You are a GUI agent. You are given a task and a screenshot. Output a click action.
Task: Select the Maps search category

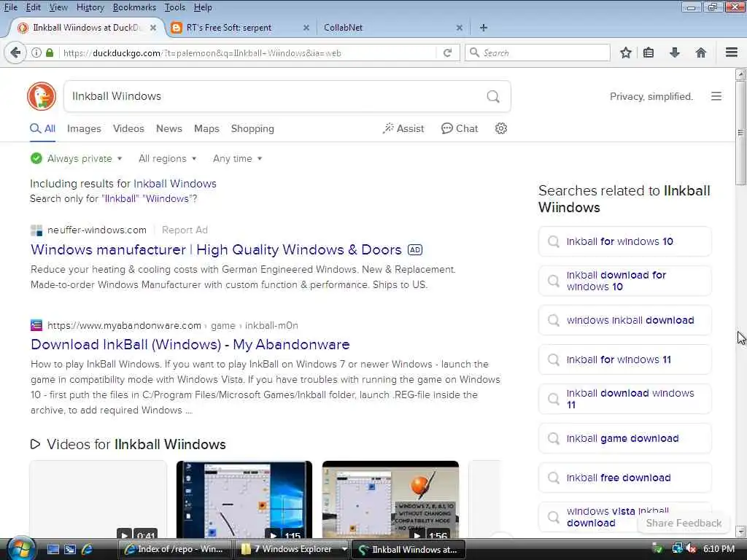206,128
